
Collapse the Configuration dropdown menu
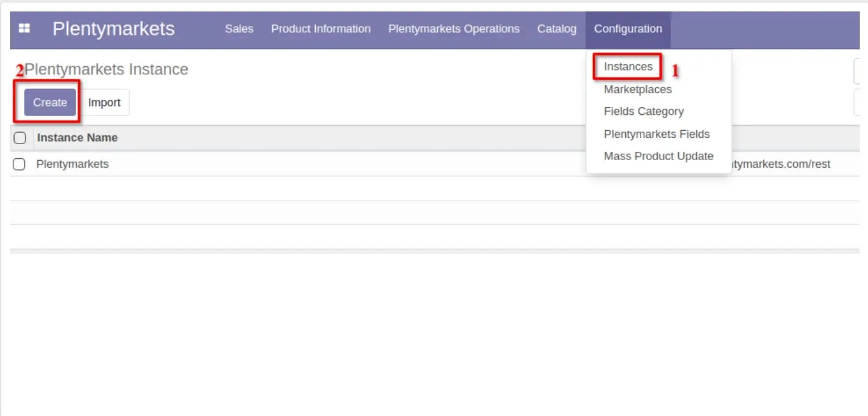[x=628, y=29]
